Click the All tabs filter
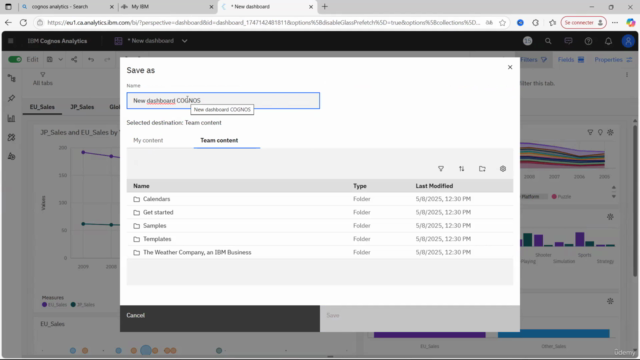Viewport: 640px width, 360px height. (42, 79)
